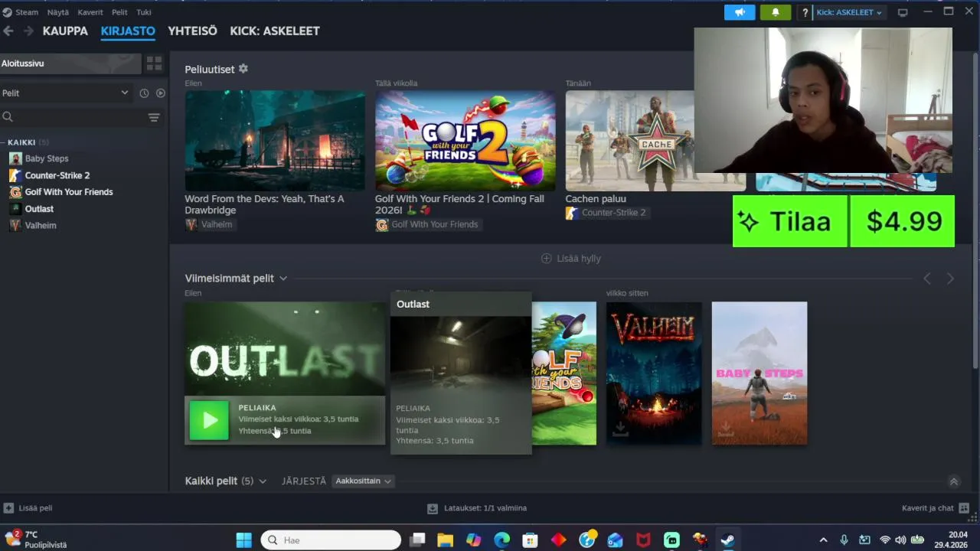Switch to the KIRJASTO tab
The height and width of the screenshot is (551, 980).
click(128, 31)
